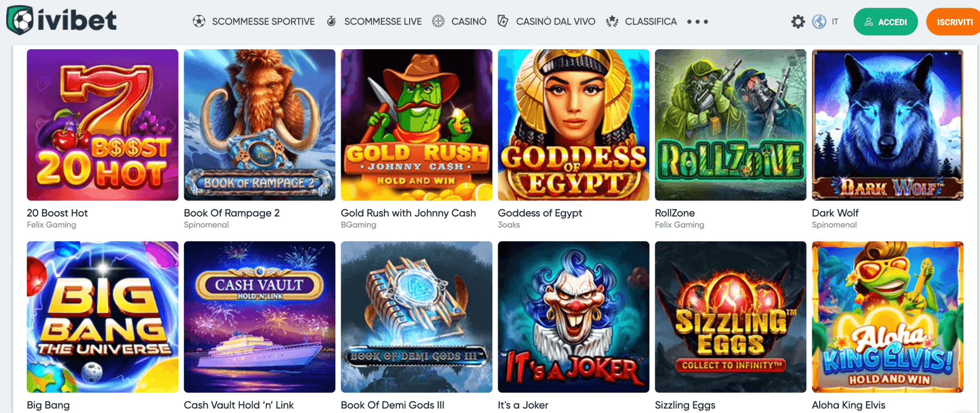
Task: Click the globe language icon
Action: [819, 22]
